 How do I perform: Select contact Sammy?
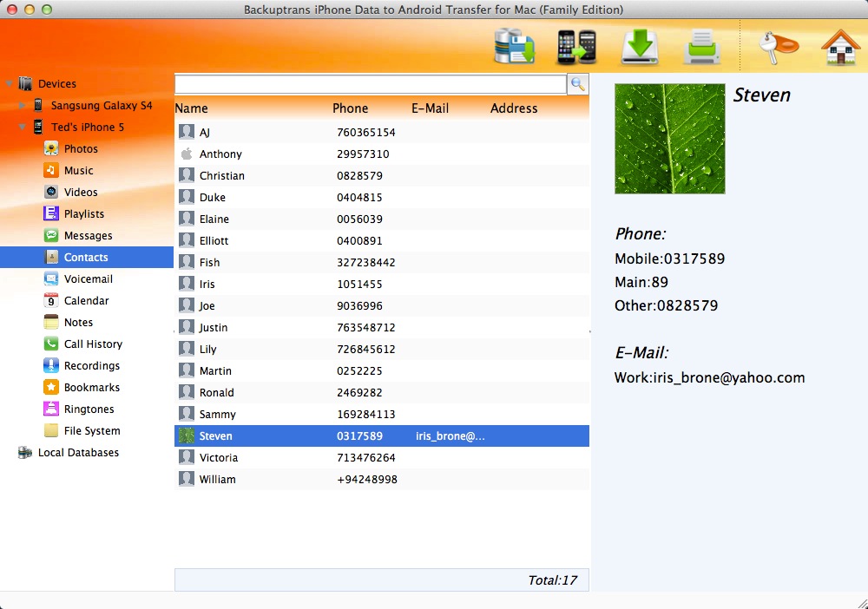click(x=382, y=414)
